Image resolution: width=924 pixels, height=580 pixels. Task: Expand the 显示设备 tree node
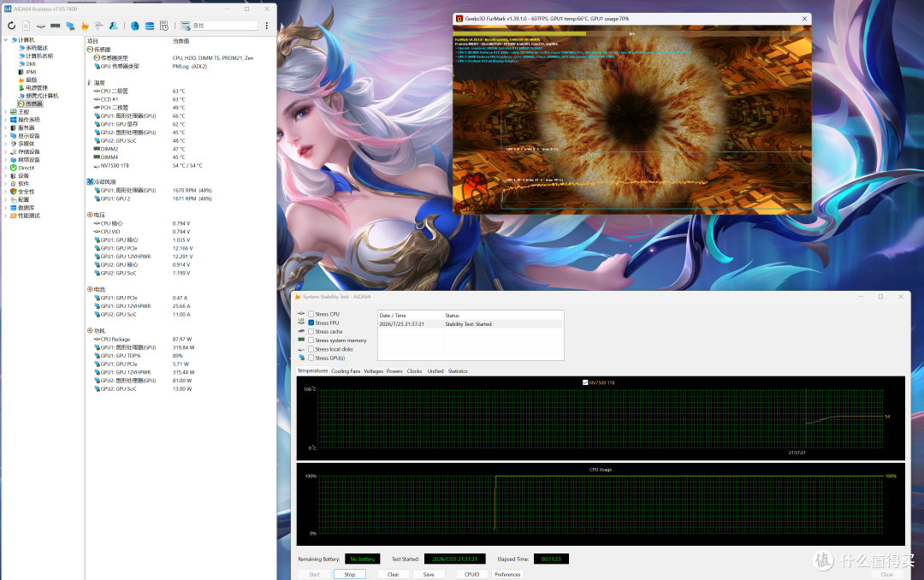[x=6, y=136]
